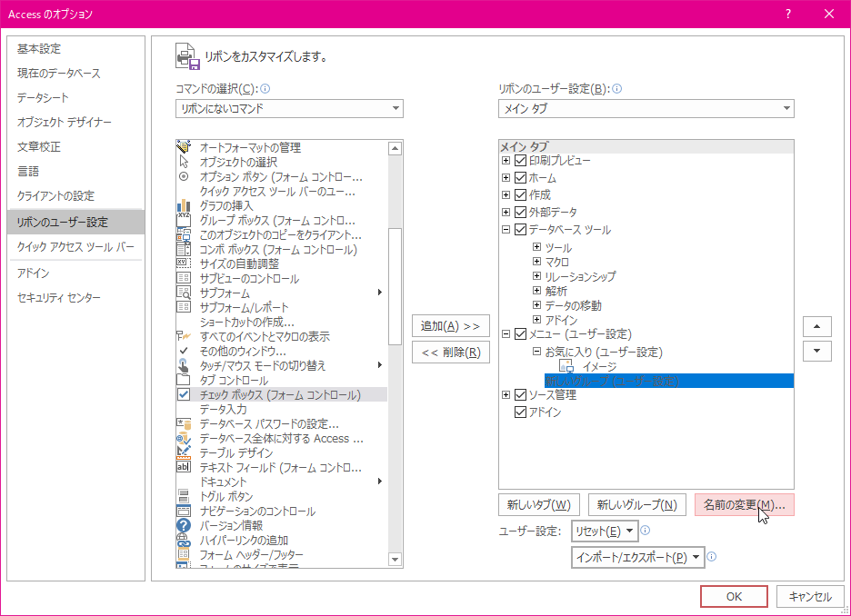This screenshot has width=851, height=616.
Task: Click the すべてのイベントとマクロの表示 icon
Action: point(184,336)
